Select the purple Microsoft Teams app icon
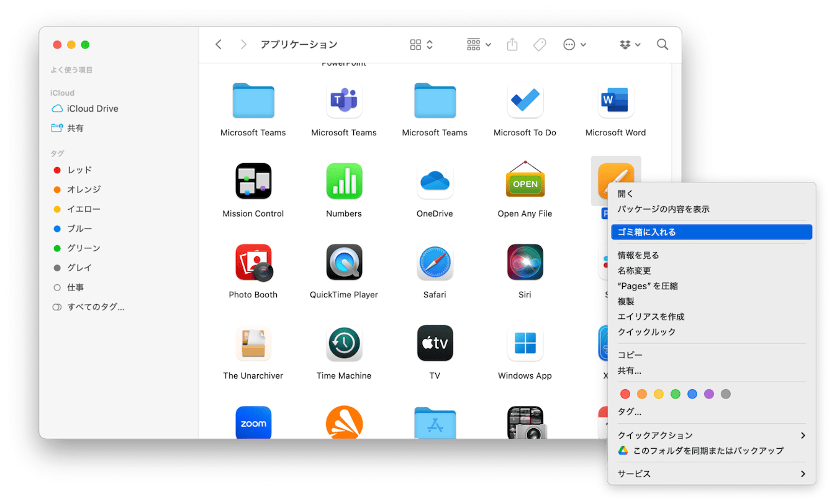Viewport: 832px width, 504px height. (x=344, y=101)
